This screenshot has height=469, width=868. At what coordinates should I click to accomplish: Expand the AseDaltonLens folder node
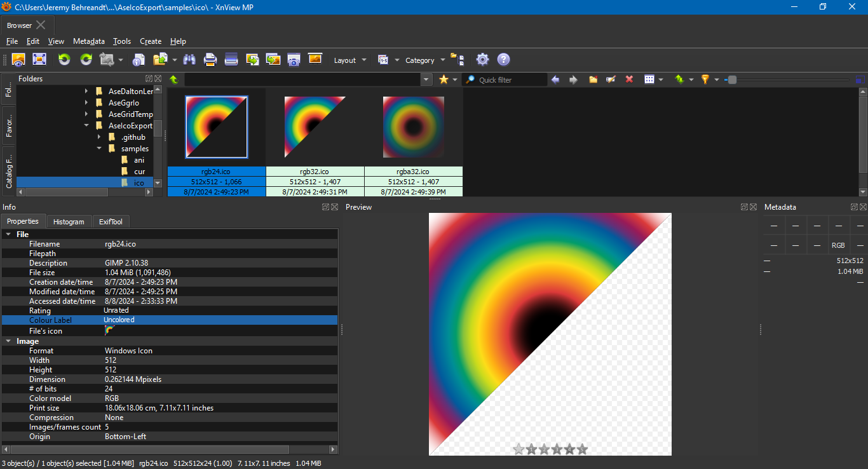[86, 92]
